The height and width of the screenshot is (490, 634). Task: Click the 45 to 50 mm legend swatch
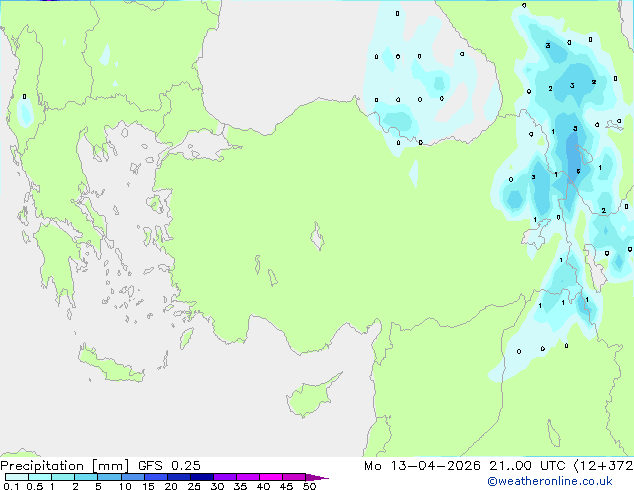click(x=294, y=477)
